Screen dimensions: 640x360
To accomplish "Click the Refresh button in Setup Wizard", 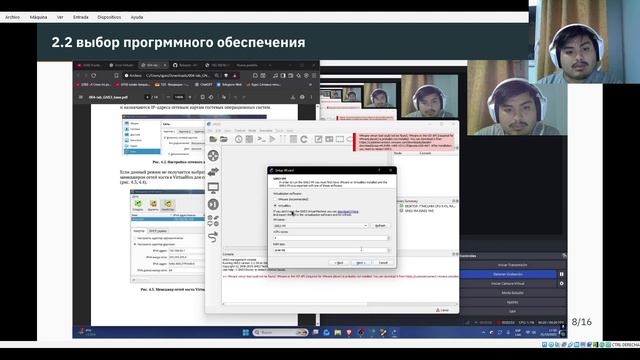I will (x=380, y=226).
